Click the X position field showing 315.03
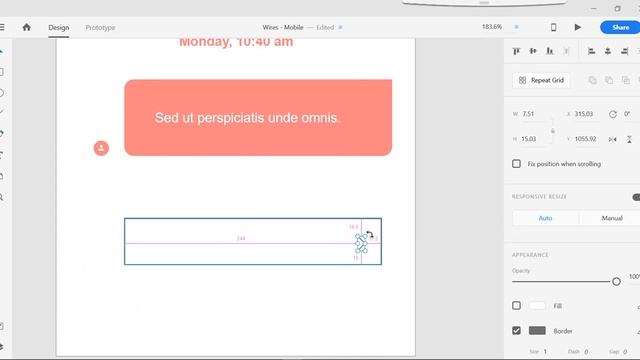 click(586, 114)
